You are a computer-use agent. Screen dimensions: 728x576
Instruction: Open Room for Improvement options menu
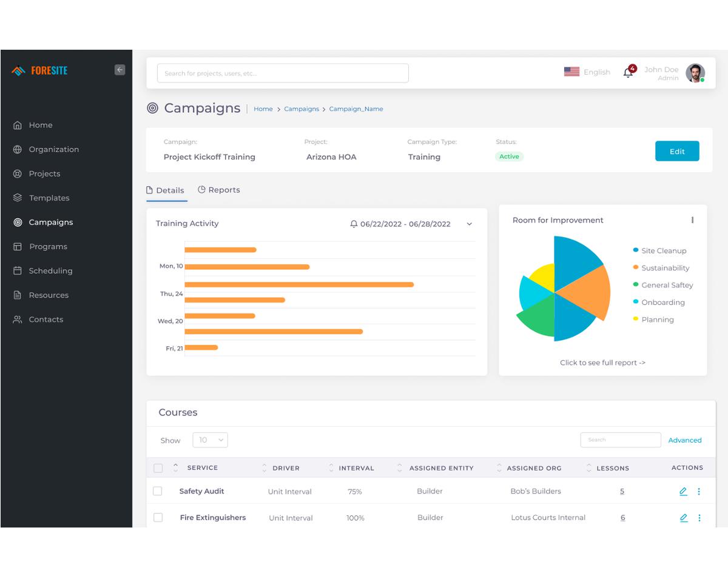(692, 220)
